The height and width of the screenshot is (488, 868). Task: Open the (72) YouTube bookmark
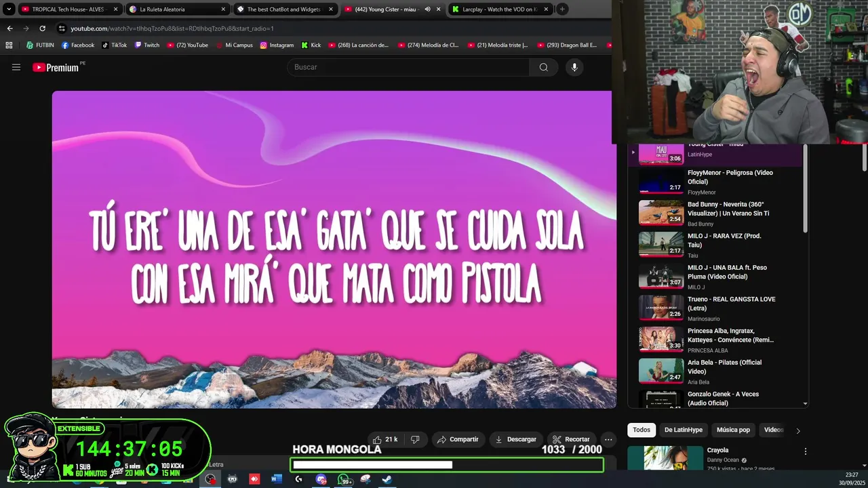[187, 45]
